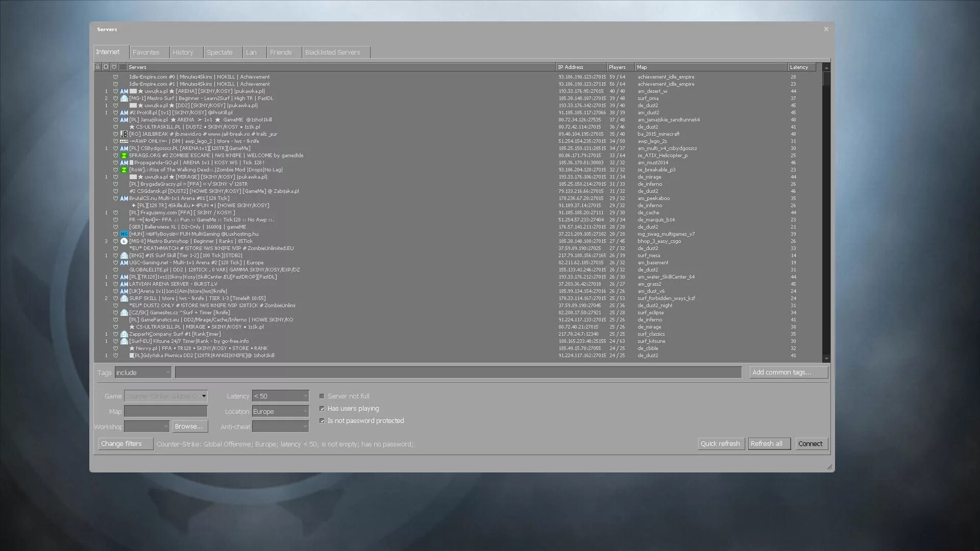Click the filter lock icon left of servers list
This screenshot has width=980, height=551.
coord(97,67)
